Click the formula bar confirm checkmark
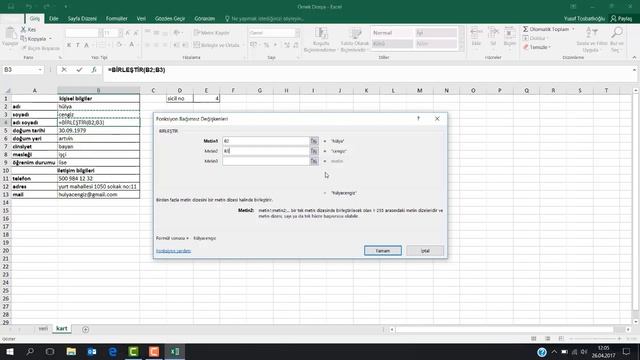This screenshot has height=360, width=640. [79, 70]
